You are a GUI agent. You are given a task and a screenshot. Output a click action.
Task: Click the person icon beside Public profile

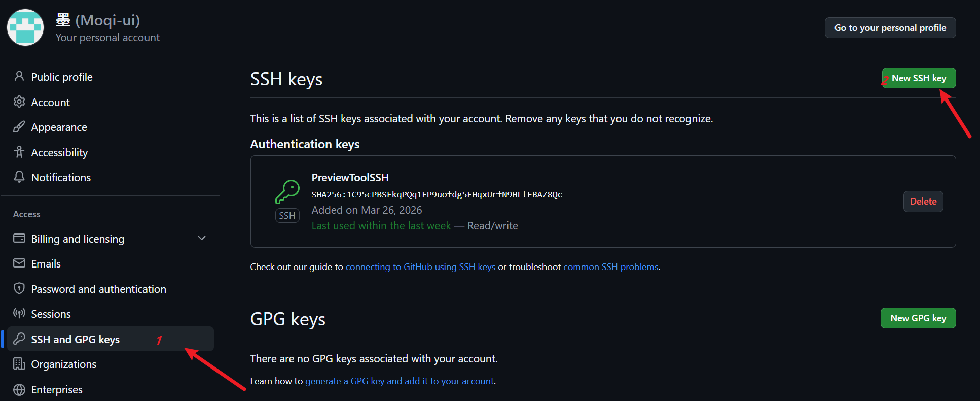19,76
